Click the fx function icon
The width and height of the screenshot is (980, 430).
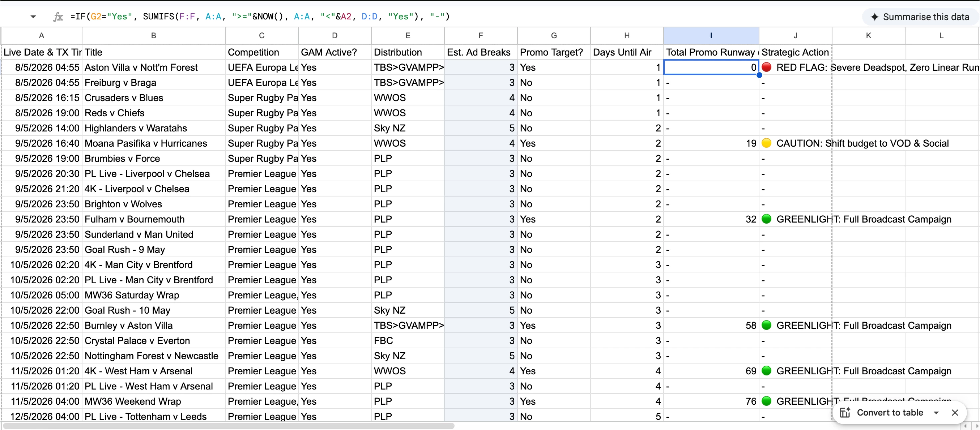[x=58, y=17]
